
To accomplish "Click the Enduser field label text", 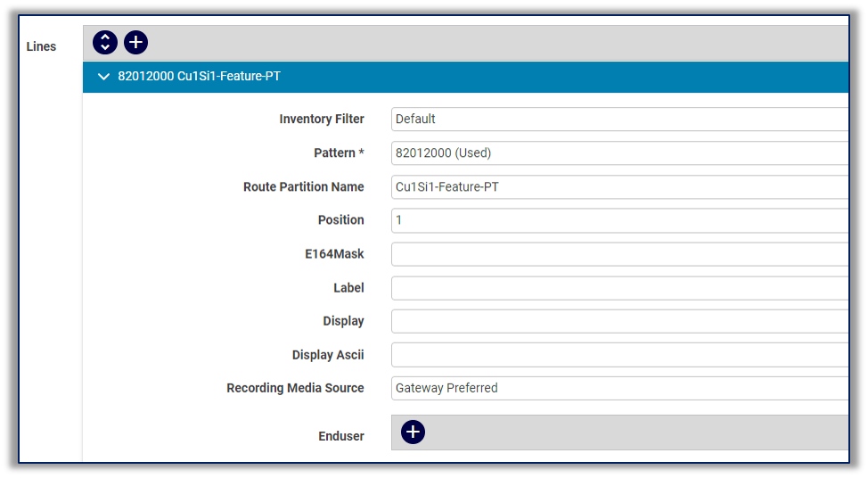I will pos(340,436).
